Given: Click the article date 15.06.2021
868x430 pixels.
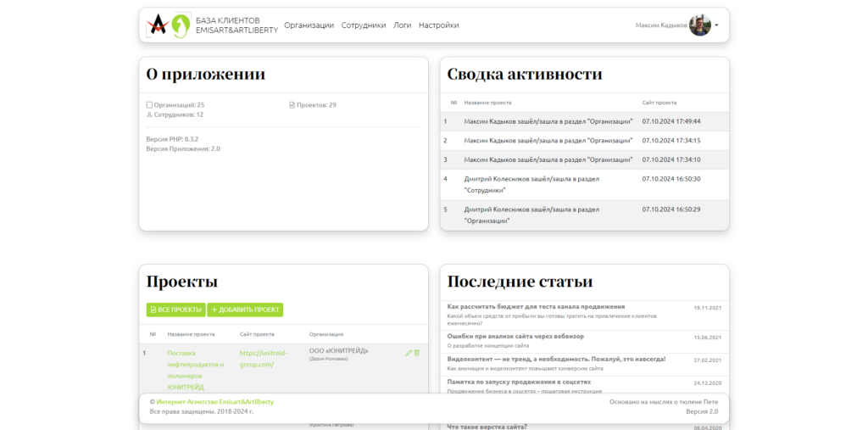Looking at the screenshot, I should point(708,338).
